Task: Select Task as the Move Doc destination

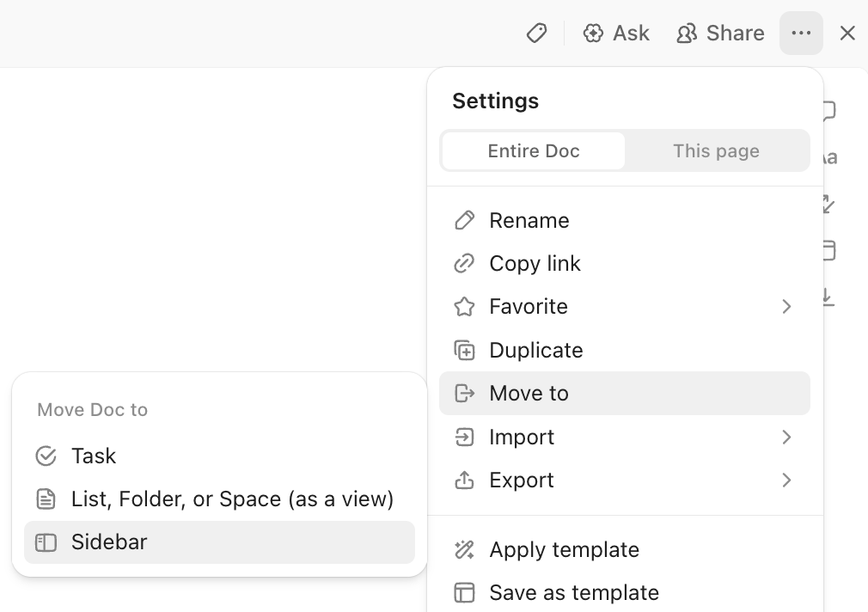Action: point(94,456)
